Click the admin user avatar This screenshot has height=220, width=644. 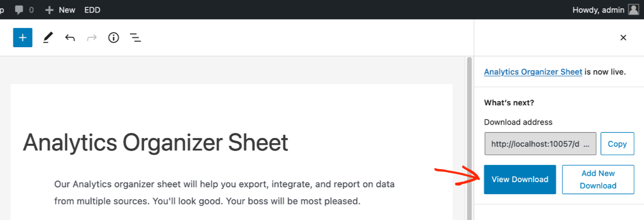click(633, 10)
